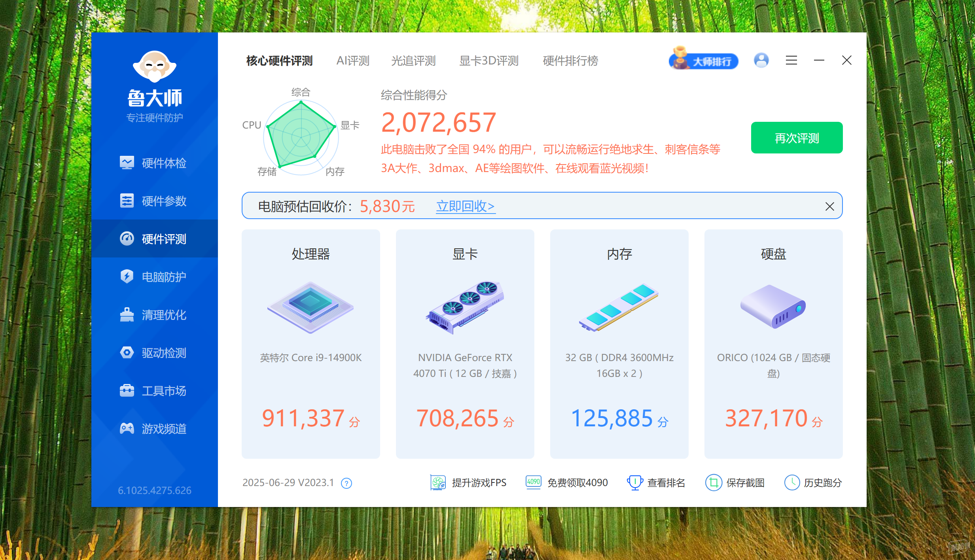Click the 硬盘 drive image

point(773,306)
